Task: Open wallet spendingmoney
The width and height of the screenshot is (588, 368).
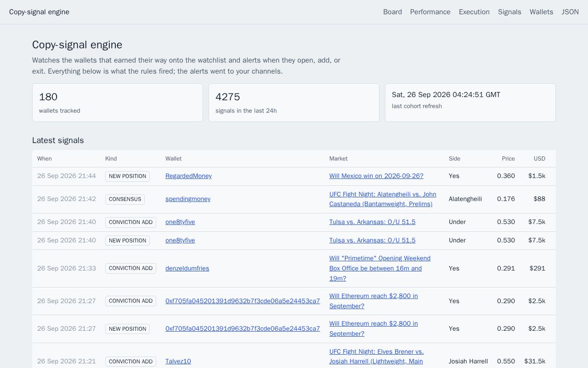Action: 188,199
